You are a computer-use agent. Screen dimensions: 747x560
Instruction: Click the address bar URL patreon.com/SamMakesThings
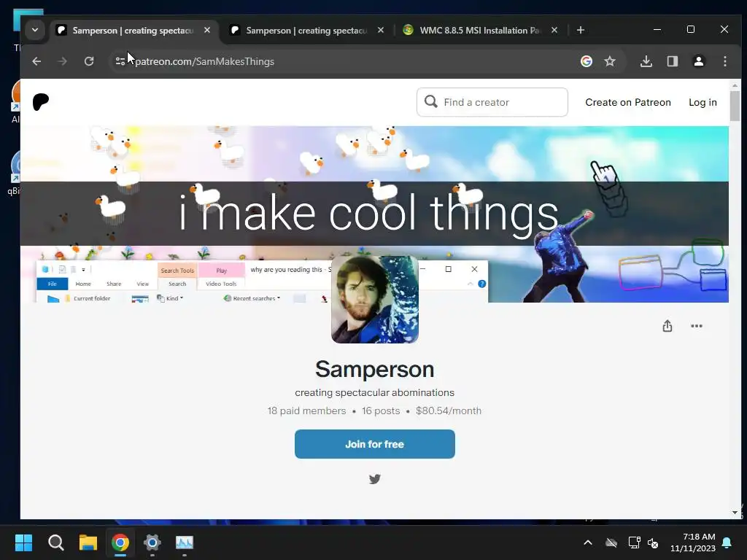[x=205, y=61]
